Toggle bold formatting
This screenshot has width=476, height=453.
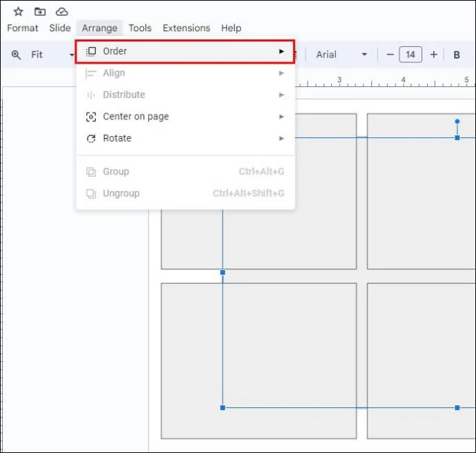click(x=456, y=55)
